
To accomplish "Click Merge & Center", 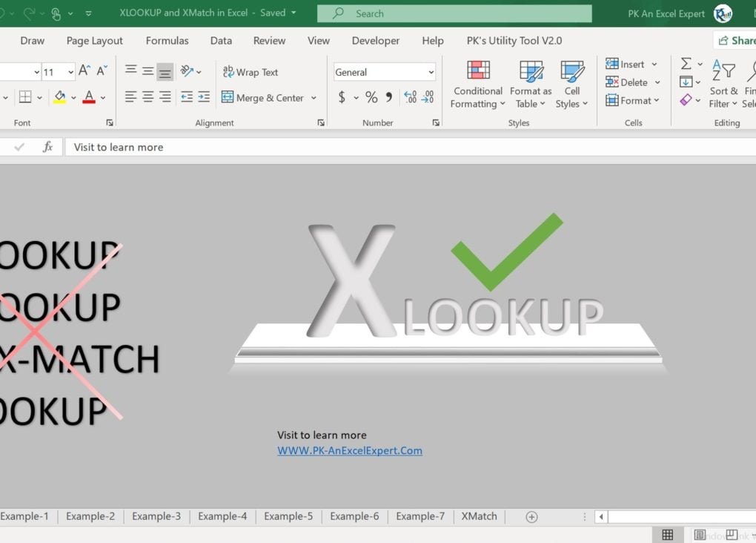I will coord(262,97).
